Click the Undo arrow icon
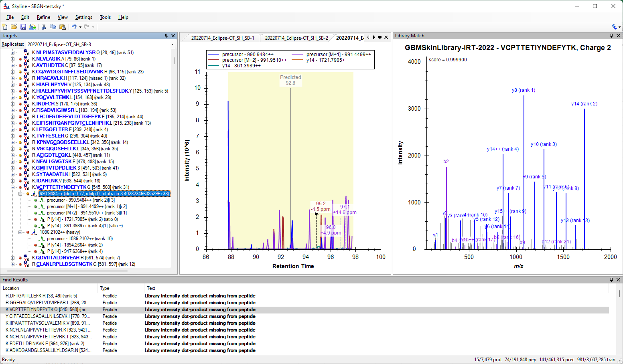The image size is (623, 364). tap(74, 27)
